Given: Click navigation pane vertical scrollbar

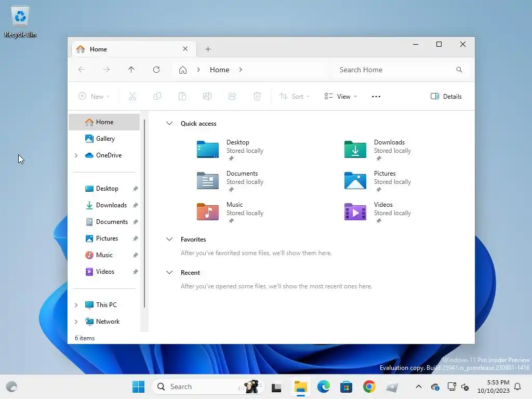Looking at the screenshot, I should pos(144,214).
